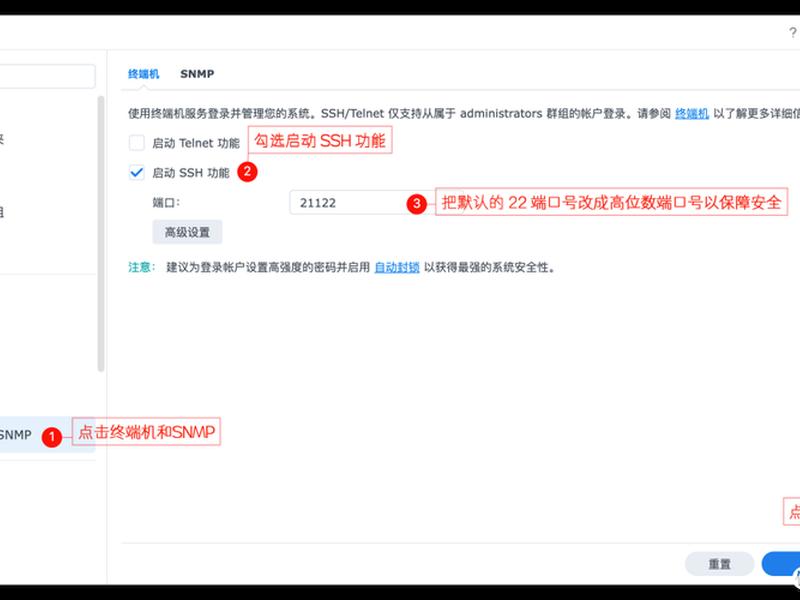Screen dimensions: 800x600
Task: Click the sidebar vertical scrollbar
Action: (101, 233)
